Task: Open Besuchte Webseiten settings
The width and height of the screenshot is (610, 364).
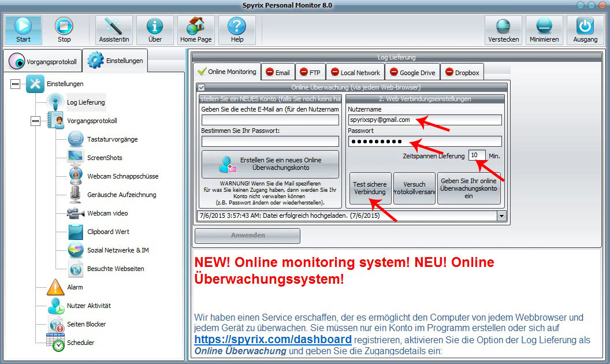Action: (x=116, y=269)
